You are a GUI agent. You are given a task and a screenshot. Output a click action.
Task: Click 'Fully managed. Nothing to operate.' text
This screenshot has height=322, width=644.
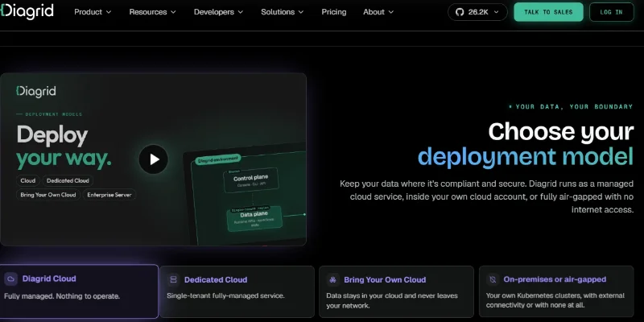62,296
